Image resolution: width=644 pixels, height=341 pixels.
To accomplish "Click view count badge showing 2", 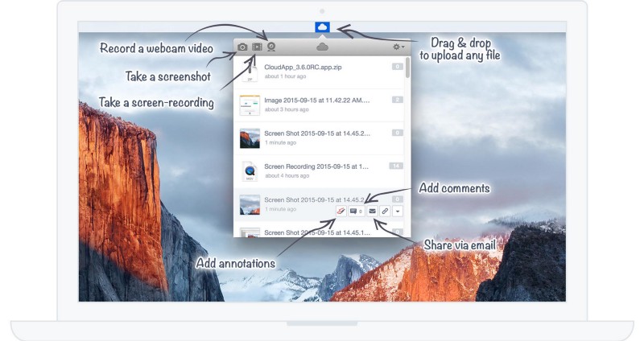I will (x=397, y=100).
